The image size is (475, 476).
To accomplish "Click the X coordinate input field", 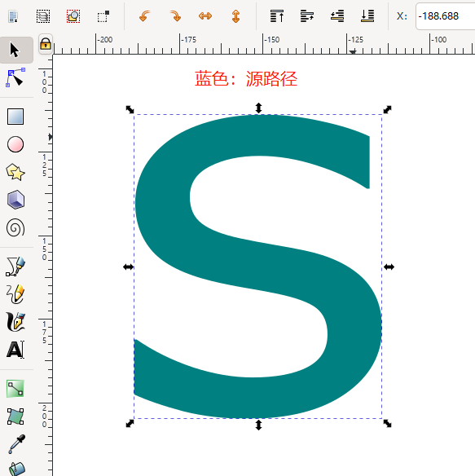I will (445, 16).
